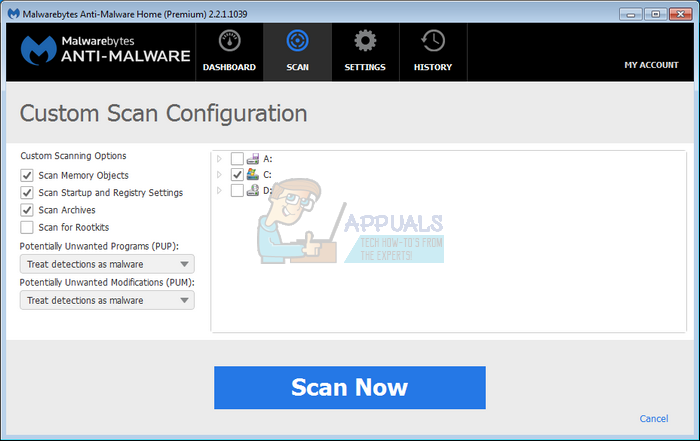The width and height of the screenshot is (700, 441).
Task: Check the D: drive checkbox
Action: click(237, 191)
